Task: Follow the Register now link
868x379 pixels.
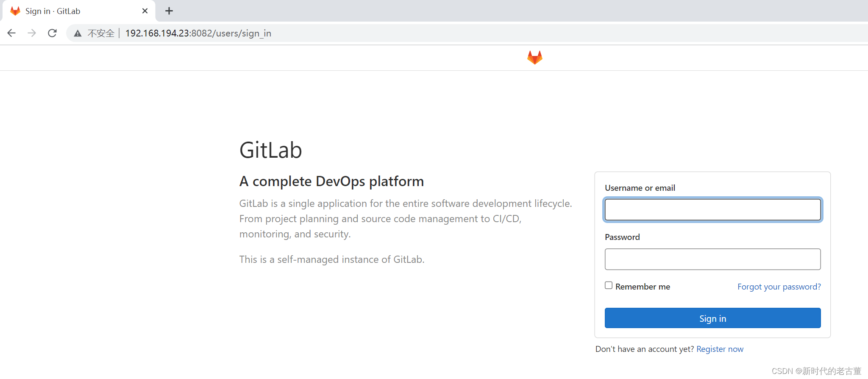Action: tap(720, 349)
